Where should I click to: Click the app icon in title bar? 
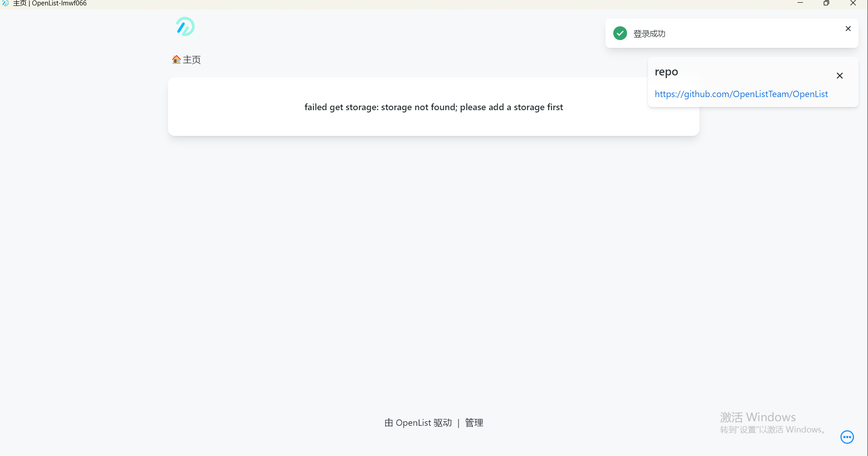(5, 3)
